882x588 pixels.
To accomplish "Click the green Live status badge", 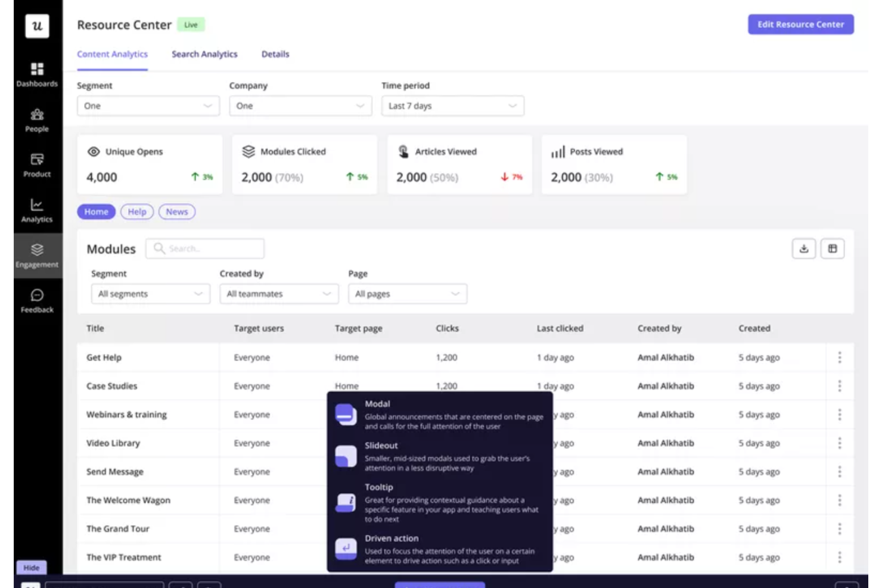I will pos(191,24).
